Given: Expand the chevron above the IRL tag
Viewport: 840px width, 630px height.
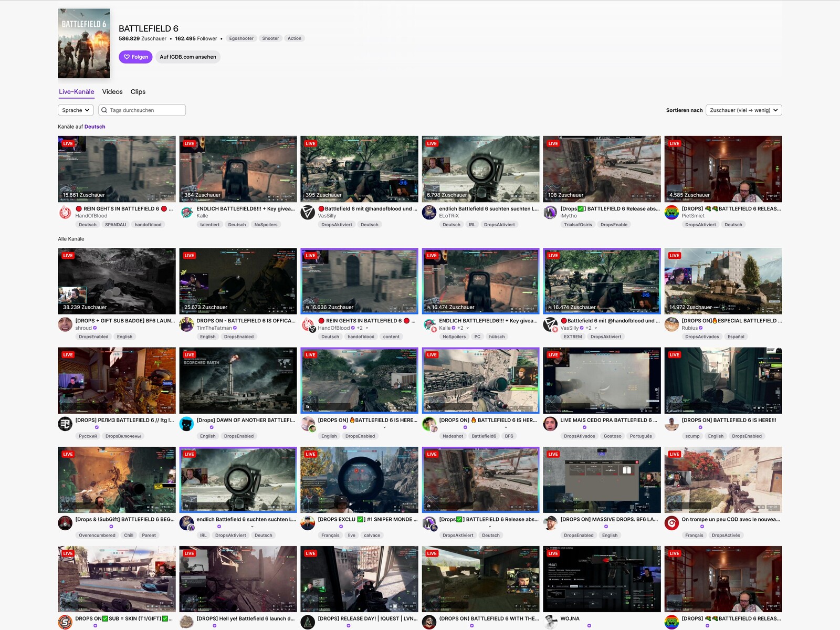Looking at the screenshot, I should point(253,527).
